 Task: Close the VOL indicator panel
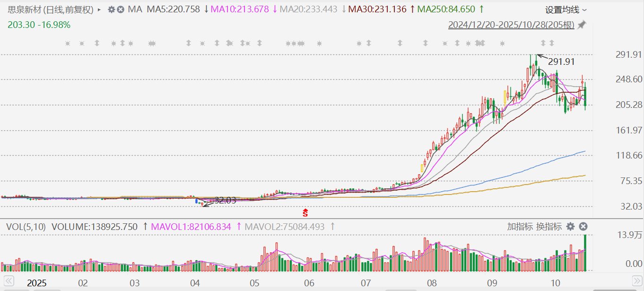(x=583, y=227)
